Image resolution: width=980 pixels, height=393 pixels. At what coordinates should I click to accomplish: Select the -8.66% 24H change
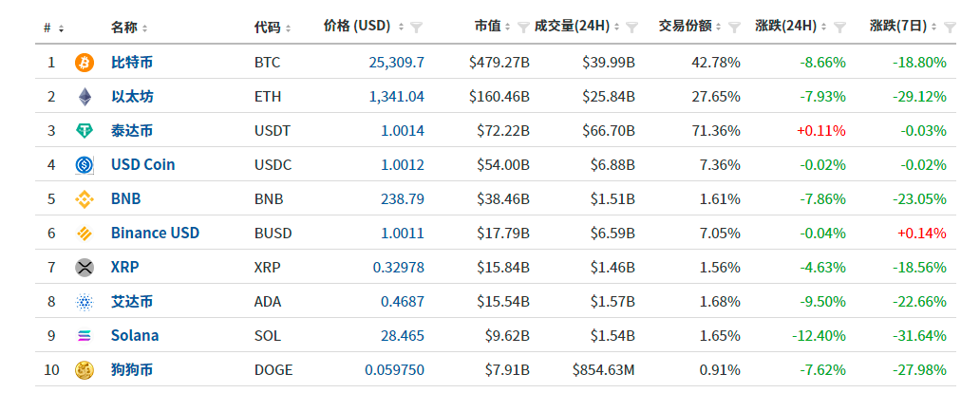coord(823,63)
